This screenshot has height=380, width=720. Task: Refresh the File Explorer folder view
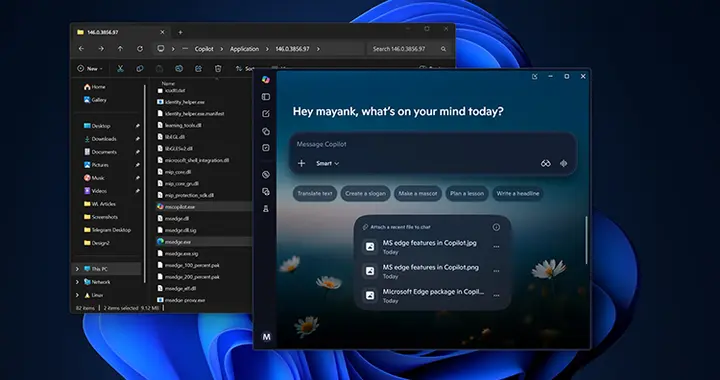tap(140, 49)
